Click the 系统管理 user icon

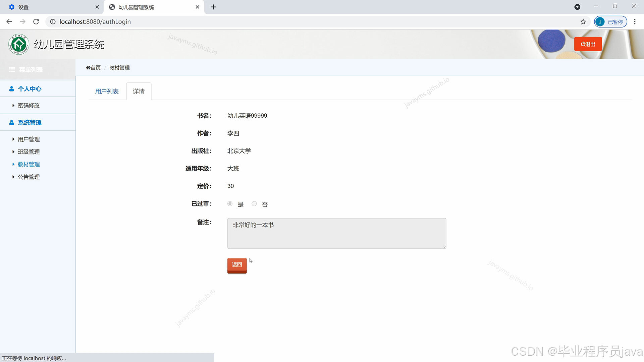[x=11, y=123]
